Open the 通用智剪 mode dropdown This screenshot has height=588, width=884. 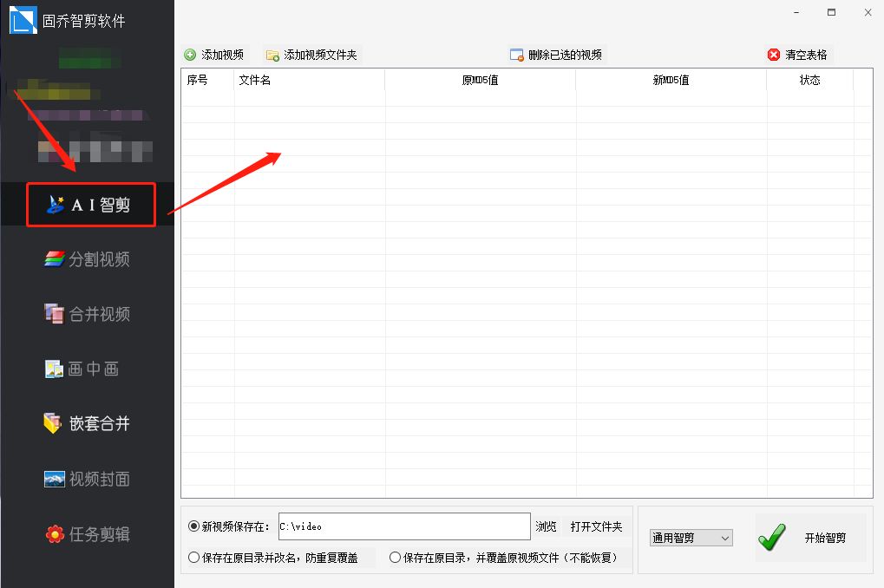691,538
